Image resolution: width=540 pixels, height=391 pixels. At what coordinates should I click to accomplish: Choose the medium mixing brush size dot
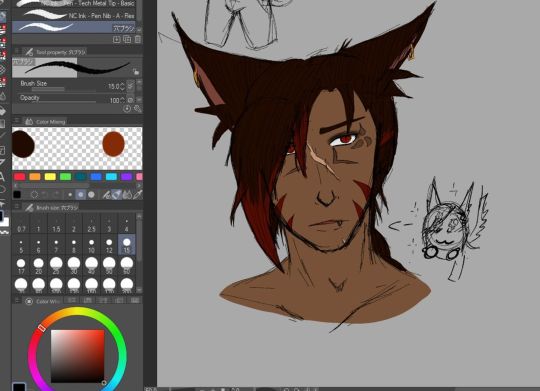pos(81,195)
